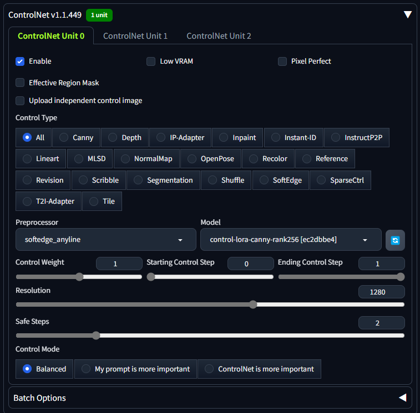This screenshot has width=420, height=413.
Task: Select the Canny control type
Action: click(76, 137)
